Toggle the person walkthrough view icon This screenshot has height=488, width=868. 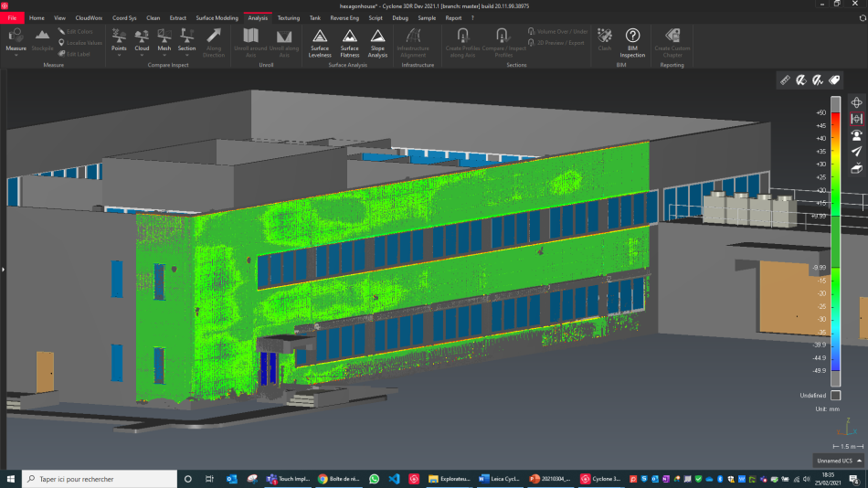coord(857,135)
